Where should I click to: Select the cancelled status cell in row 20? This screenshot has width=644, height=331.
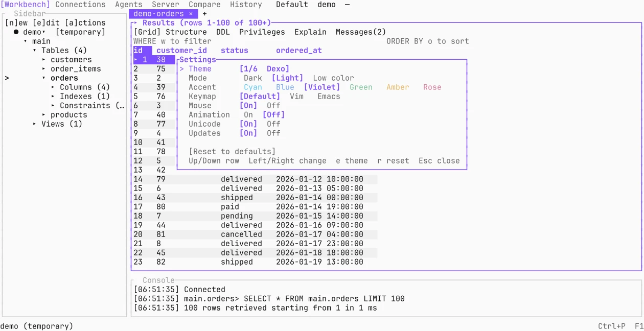pos(241,234)
